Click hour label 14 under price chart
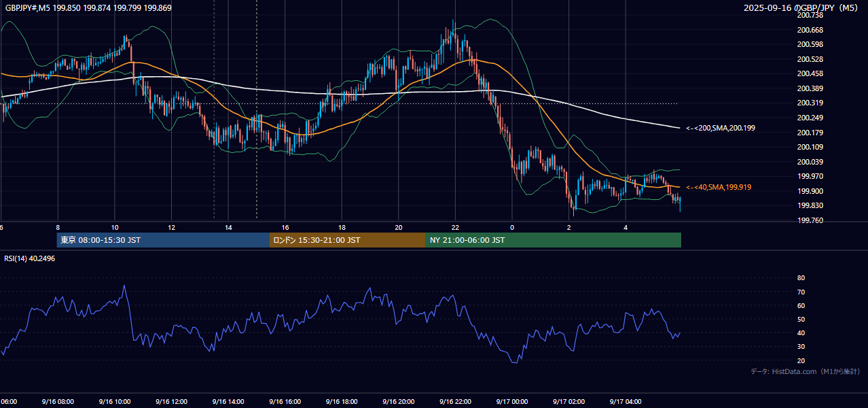This screenshot has height=408, width=868. coord(228,227)
